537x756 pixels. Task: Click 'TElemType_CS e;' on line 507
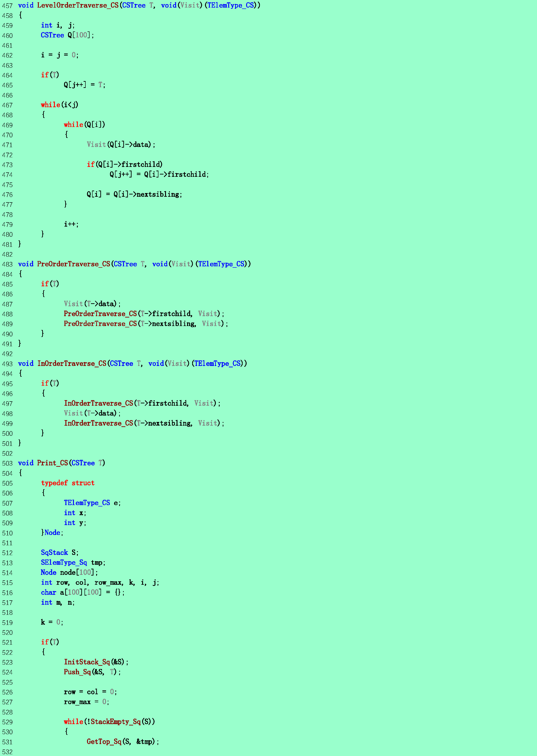[x=92, y=503]
